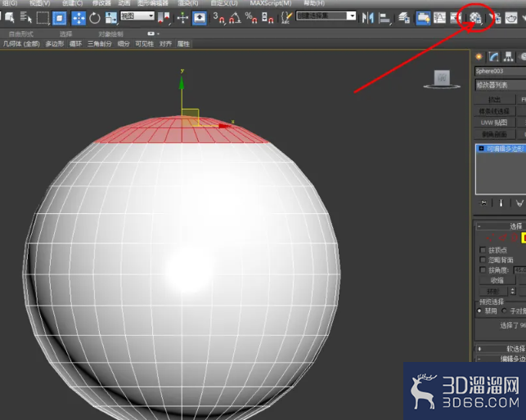This screenshot has height=420, width=526.
Task: Toggle Window/Crossing selection mode
Action: tap(60, 18)
